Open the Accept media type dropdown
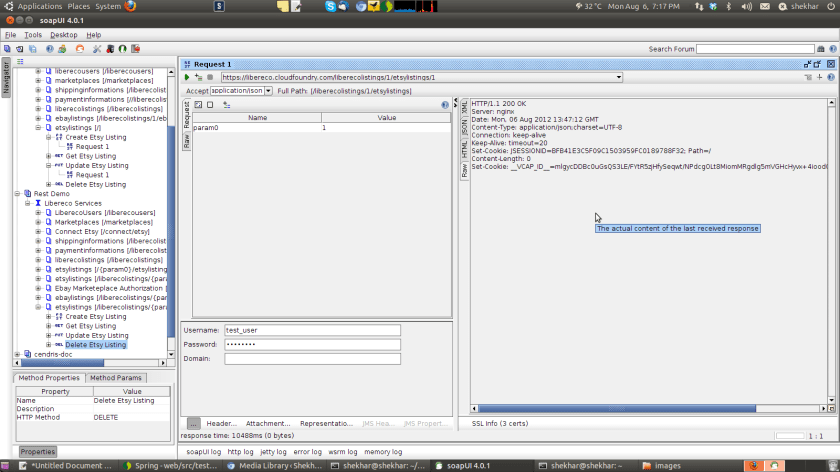The width and height of the screenshot is (840, 472). tap(268, 91)
